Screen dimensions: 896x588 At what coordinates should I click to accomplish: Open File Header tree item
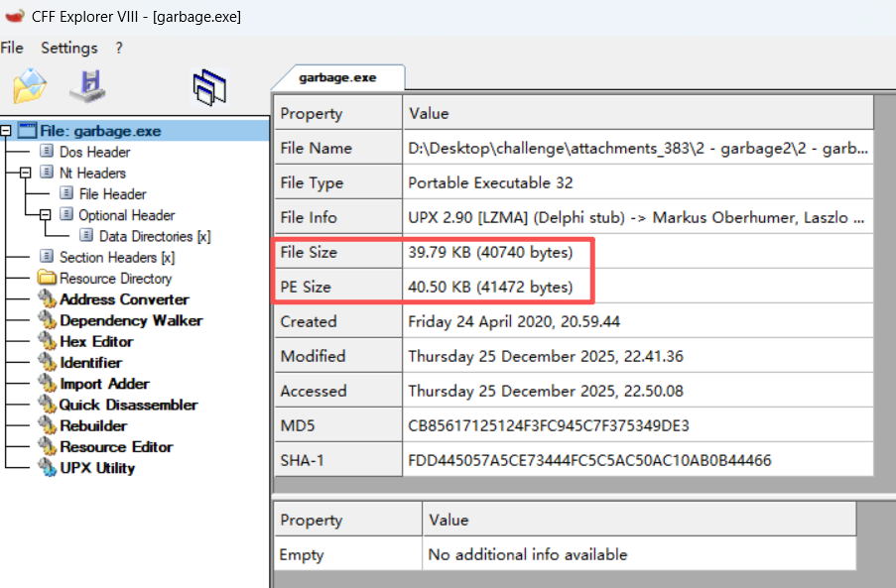[x=113, y=194]
